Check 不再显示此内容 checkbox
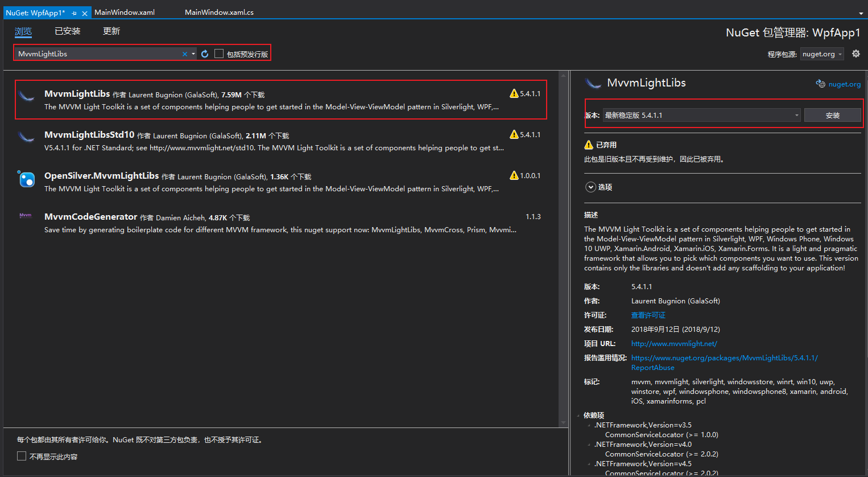 pos(22,456)
